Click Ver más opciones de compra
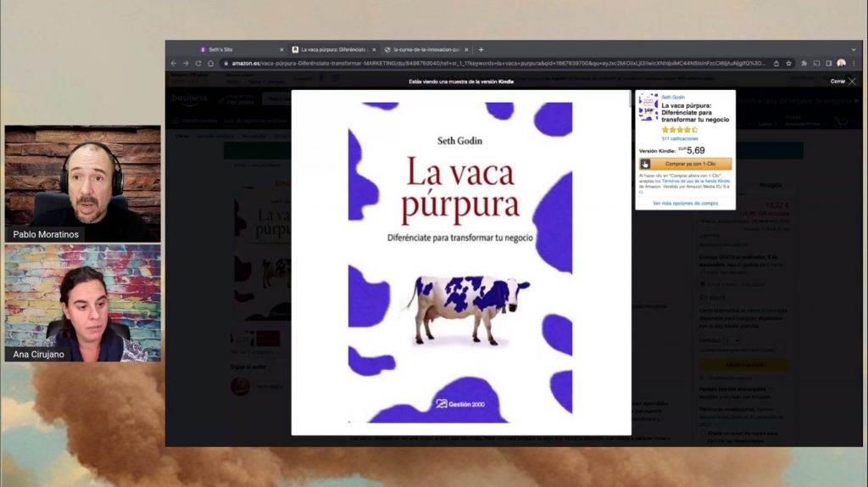Screen dimensions: 868x487 pos(685,204)
